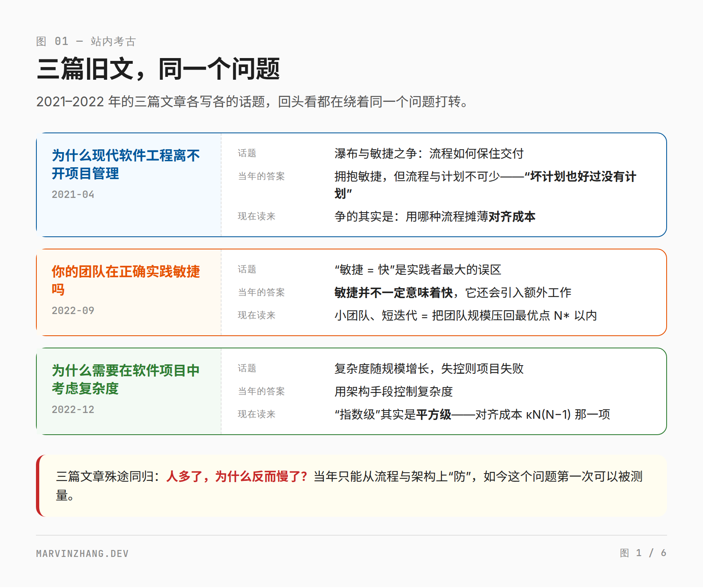Click the date '2022-12'

[73, 410]
